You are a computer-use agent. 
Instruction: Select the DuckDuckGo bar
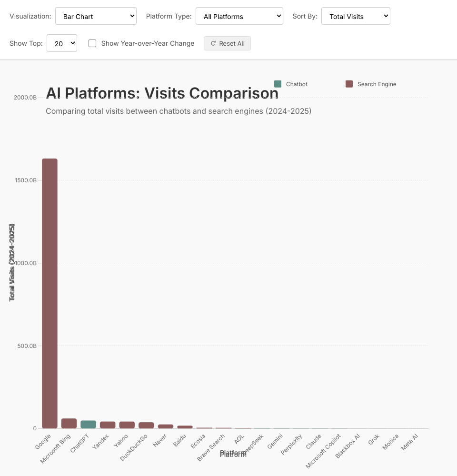[146, 425]
